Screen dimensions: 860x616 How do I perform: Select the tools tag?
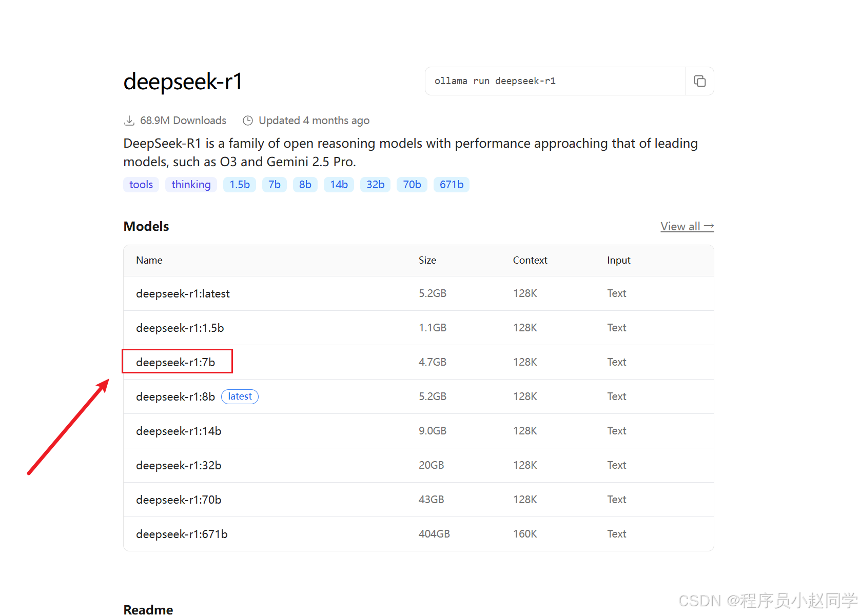pyautogui.click(x=141, y=185)
